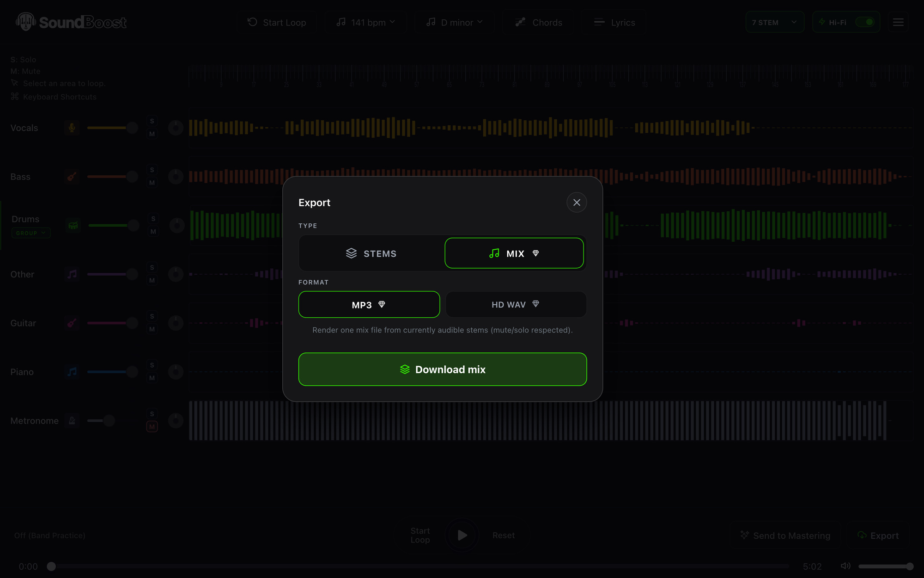The height and width of the screenshot is (578, 924).
Task: Select the MIX export type
Action: tap(514, 253)
